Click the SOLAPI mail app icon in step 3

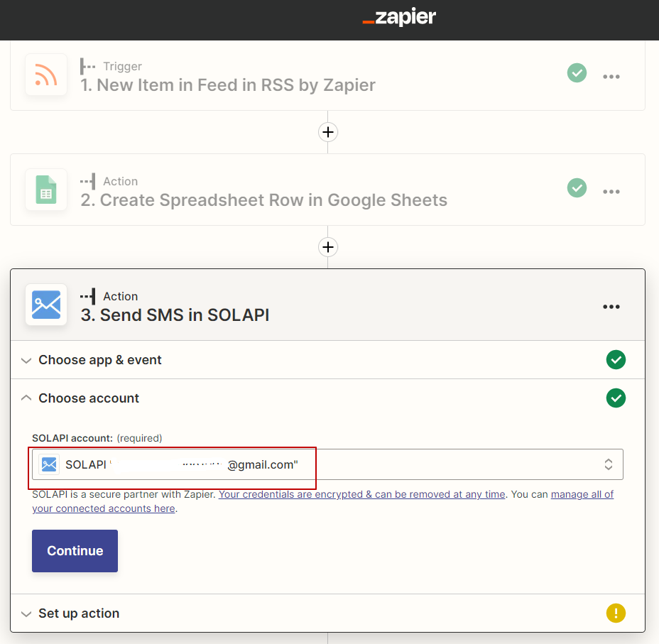click(46, 305)
